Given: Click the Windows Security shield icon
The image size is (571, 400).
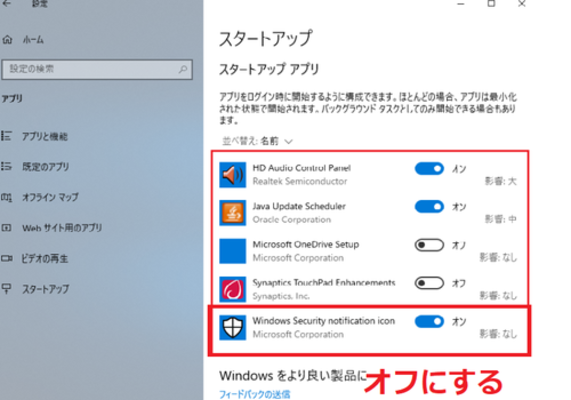Looking at the screenshot, I should (x=232, y=328).
